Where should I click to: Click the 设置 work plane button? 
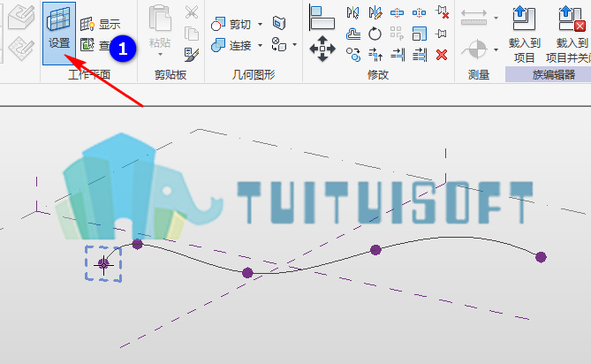59,34
